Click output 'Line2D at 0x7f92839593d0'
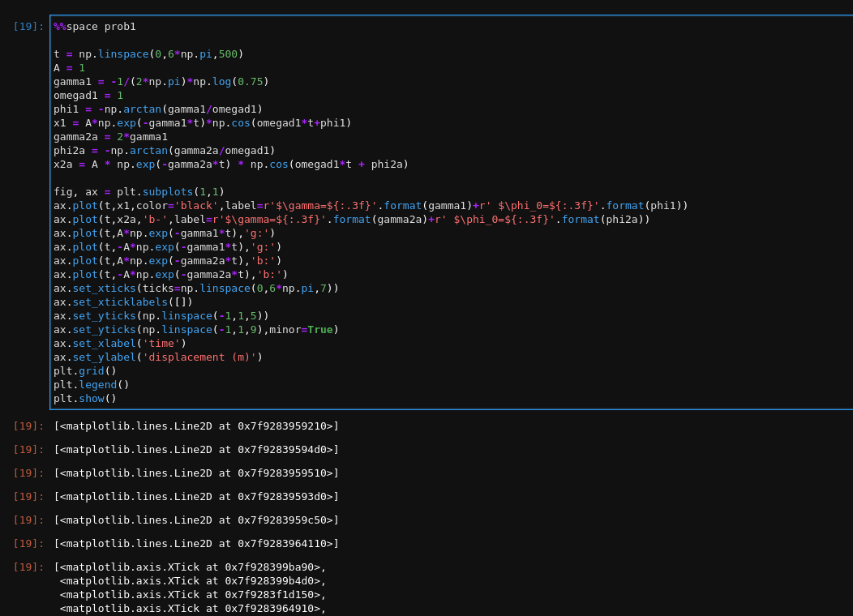The image size is (853, 616). click(196, 496)
